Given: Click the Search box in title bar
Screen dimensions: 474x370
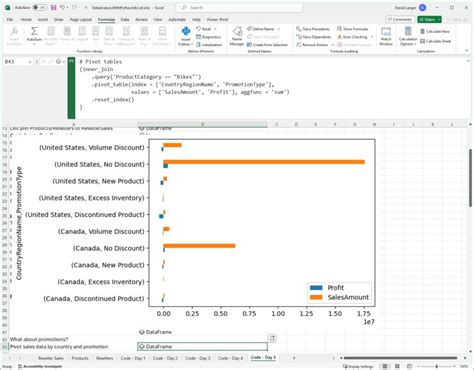Looking at the screenshot, I should [x=239, y=7].
